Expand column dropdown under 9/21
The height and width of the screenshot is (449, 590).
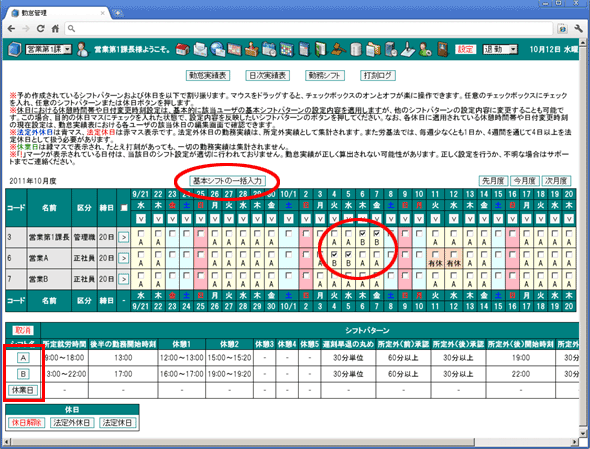[141, 219]
